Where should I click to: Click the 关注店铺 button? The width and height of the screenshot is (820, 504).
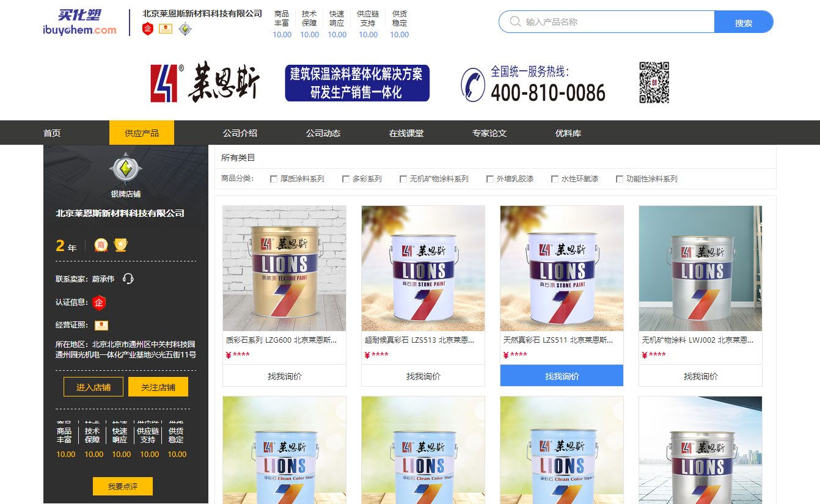pos(158,387)
